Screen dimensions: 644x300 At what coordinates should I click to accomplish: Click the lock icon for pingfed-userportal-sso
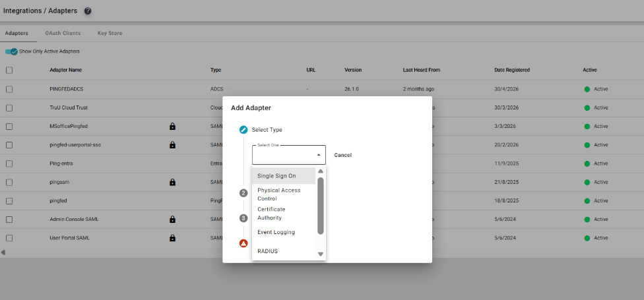(172, 145)
